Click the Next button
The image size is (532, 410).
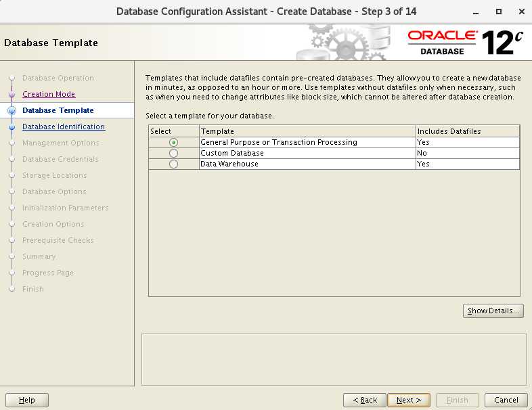[x=409, y=400]
